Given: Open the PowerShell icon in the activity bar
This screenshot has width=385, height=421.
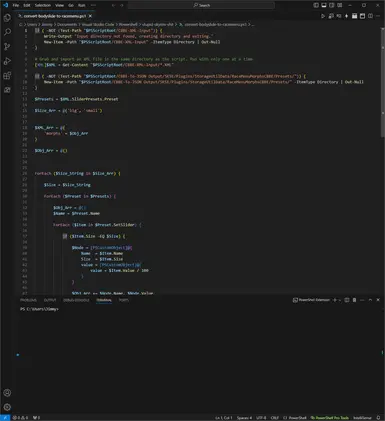Looking at the screenshot, I should point(7,90).
